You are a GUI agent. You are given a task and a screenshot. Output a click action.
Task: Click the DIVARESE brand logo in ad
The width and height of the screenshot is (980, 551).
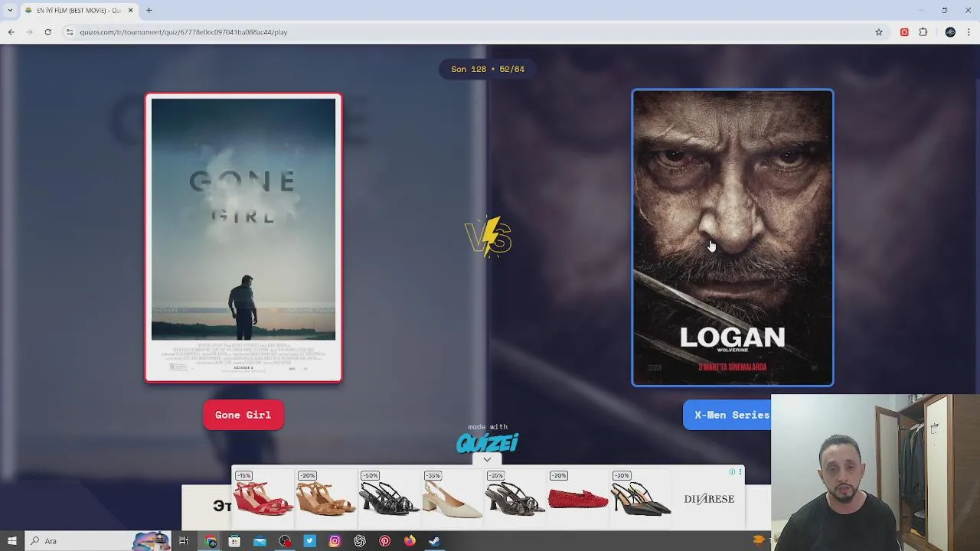[x=709, y=499]
